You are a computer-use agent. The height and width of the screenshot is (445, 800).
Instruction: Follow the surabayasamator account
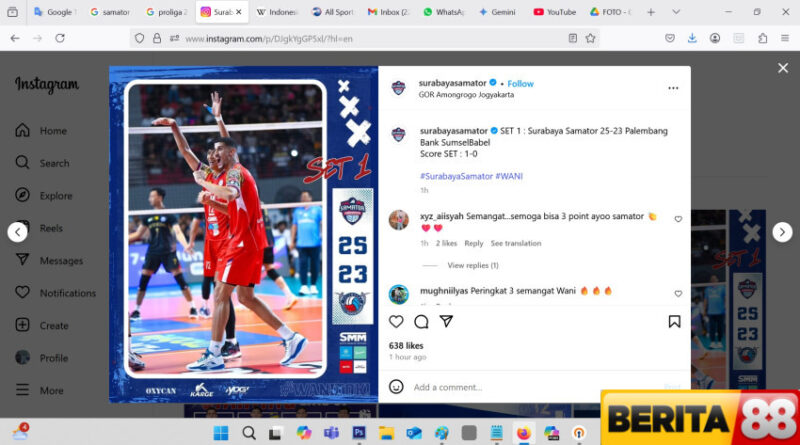tap(520, 84)
